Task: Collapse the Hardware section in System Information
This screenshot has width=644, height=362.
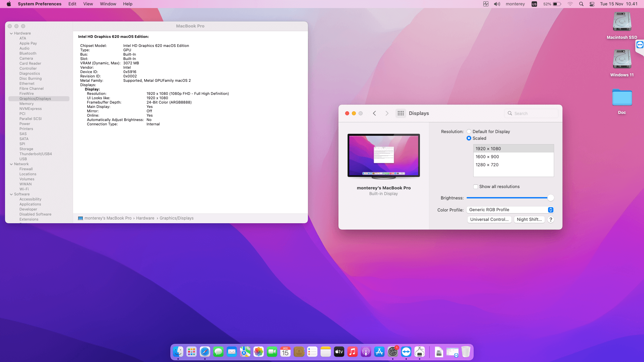Action: tap(11, 33)
